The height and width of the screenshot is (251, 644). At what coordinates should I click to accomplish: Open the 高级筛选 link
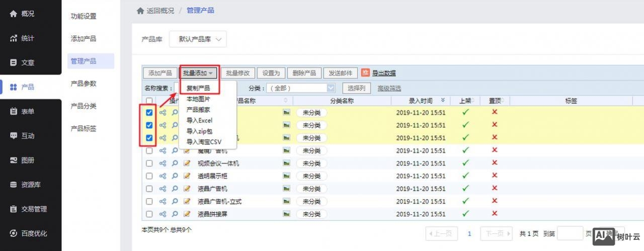389,88
